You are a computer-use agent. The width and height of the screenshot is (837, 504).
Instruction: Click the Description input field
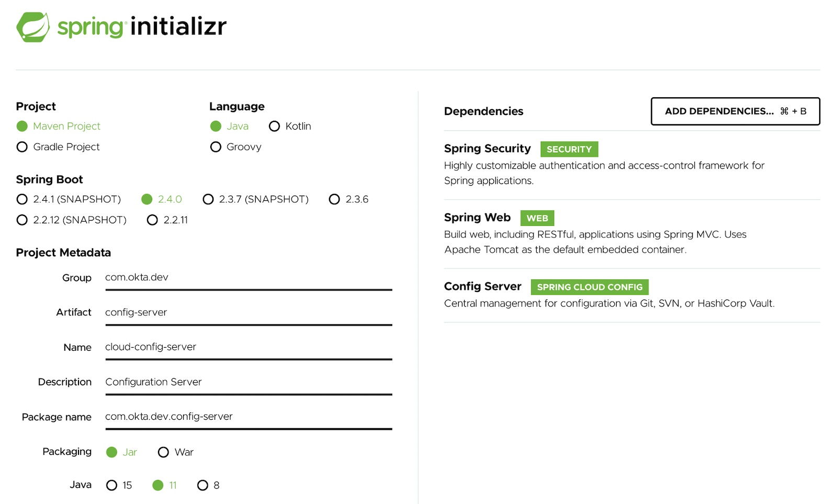[248, 382]
